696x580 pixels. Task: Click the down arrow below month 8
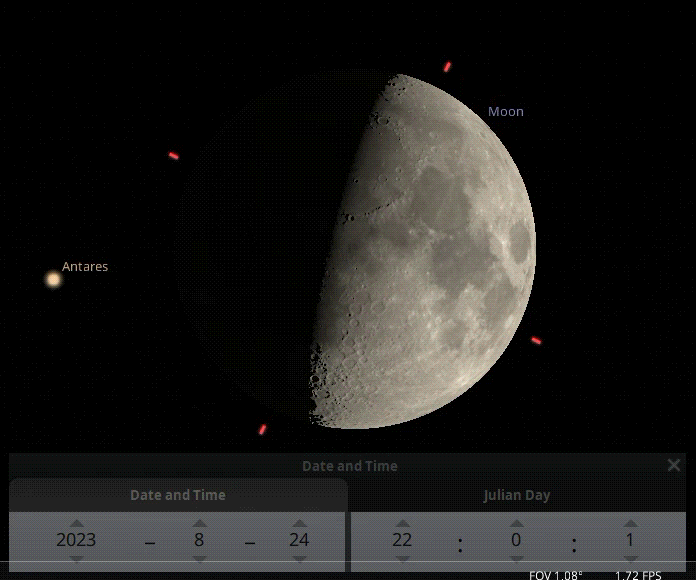199,559
